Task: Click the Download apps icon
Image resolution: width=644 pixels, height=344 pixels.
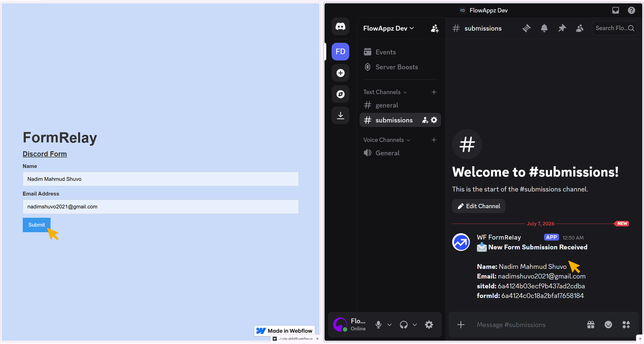Action: coord(341,116)
